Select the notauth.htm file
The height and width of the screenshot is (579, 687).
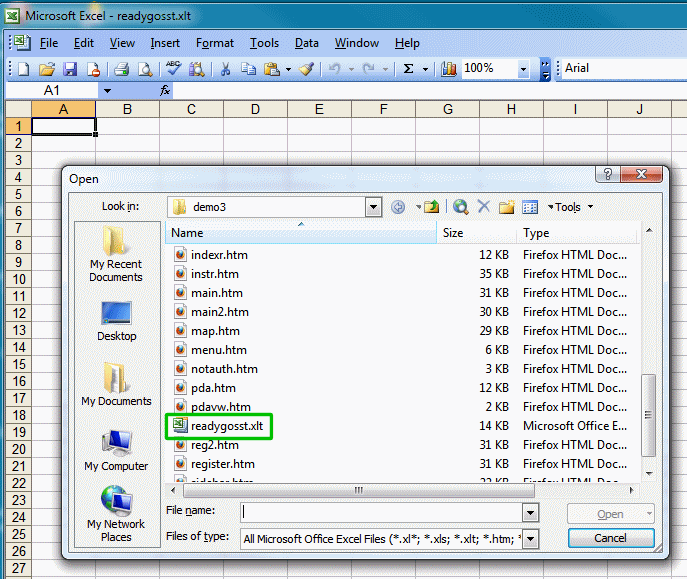[216, 369]
